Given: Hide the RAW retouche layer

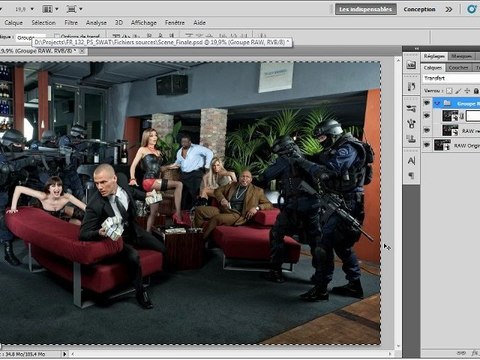Looking at the screenshot, I should click(427, 130).
